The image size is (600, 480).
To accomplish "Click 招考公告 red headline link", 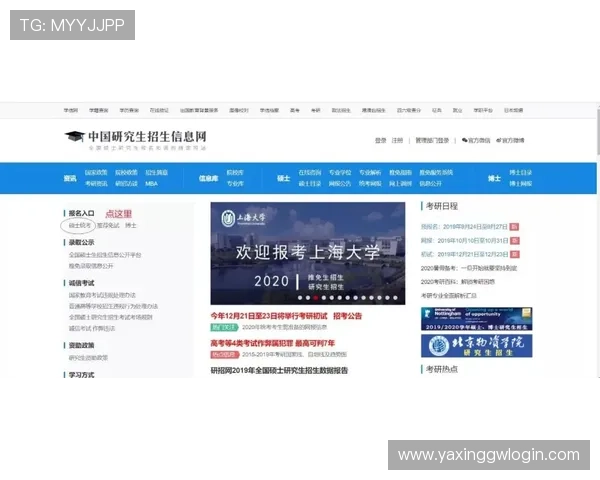I will [347, 316].
